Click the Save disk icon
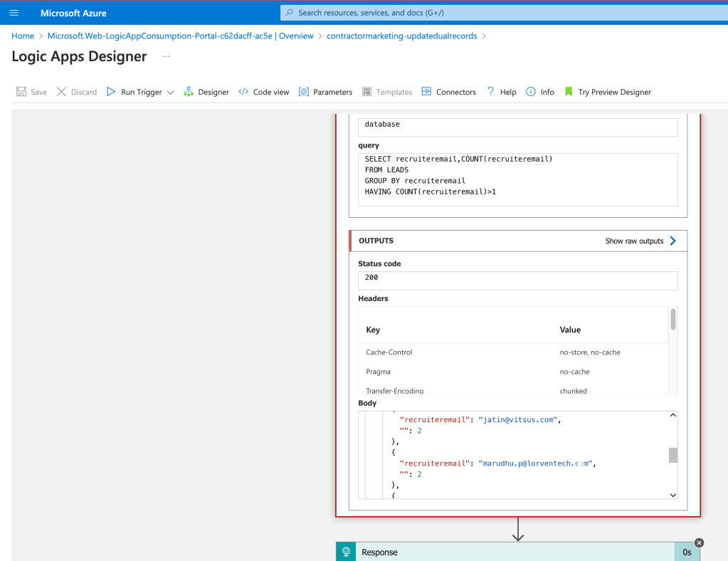The width and height of the screenshot is (728, 561). [21, 92]
